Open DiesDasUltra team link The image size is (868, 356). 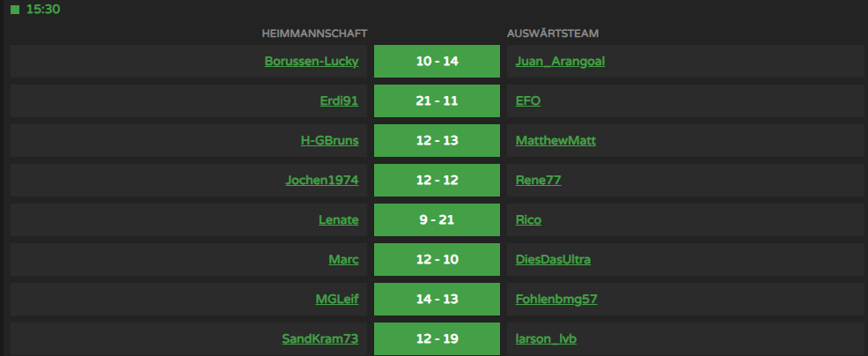pos(553,260)
